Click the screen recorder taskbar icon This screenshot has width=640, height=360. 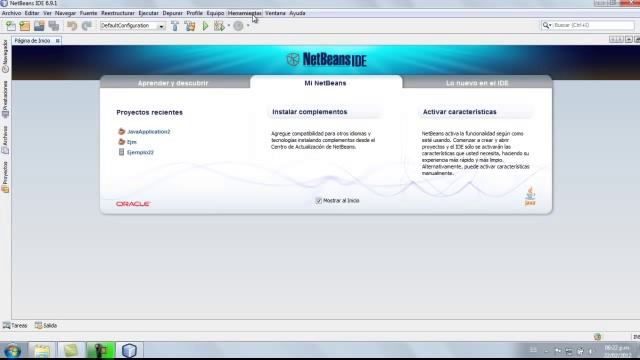[x=100, y=351]
